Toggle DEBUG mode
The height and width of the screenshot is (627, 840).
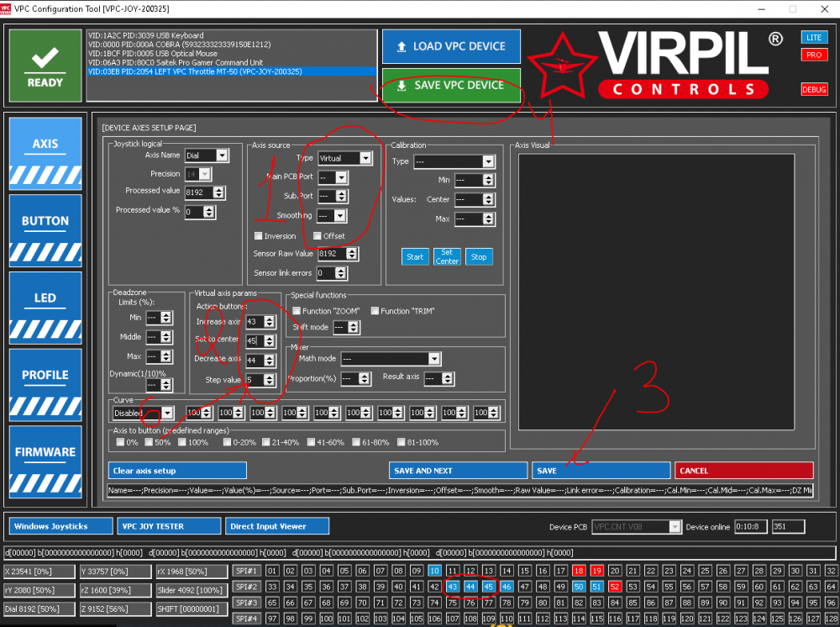click(814, 89)
